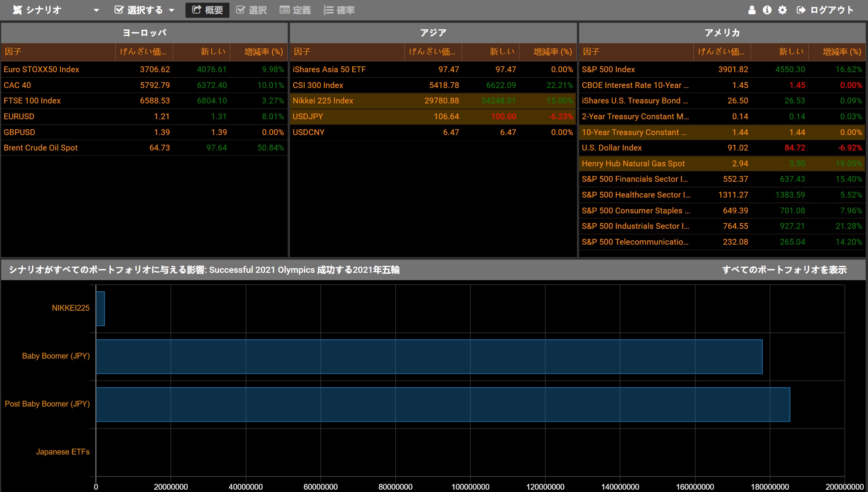
Task: Click the ログアウト logout button
Action: coord(826,10)
